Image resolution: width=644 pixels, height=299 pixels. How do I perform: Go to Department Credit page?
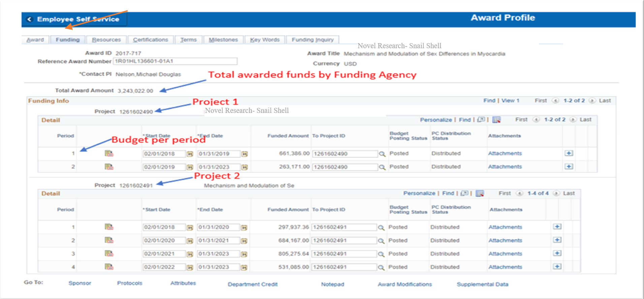252,285
